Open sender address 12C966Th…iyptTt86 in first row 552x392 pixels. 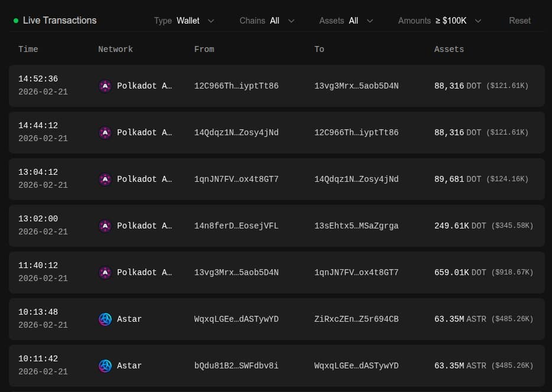236,86
